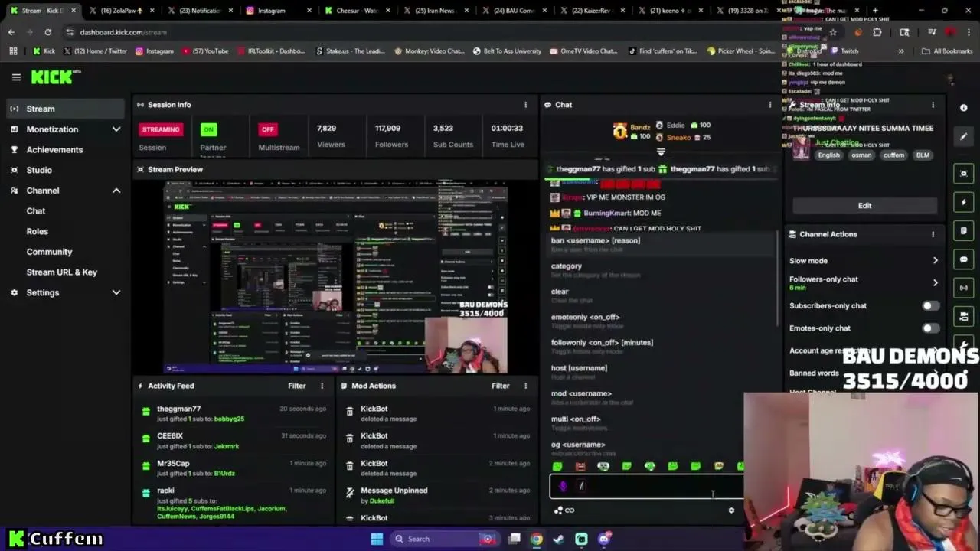
Task: Click the note page icon in right rail
Action: [964, 230]
